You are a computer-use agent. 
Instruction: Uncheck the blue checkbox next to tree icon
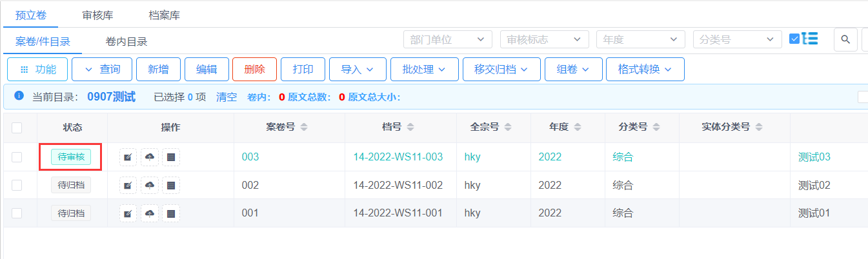[794, 39]
